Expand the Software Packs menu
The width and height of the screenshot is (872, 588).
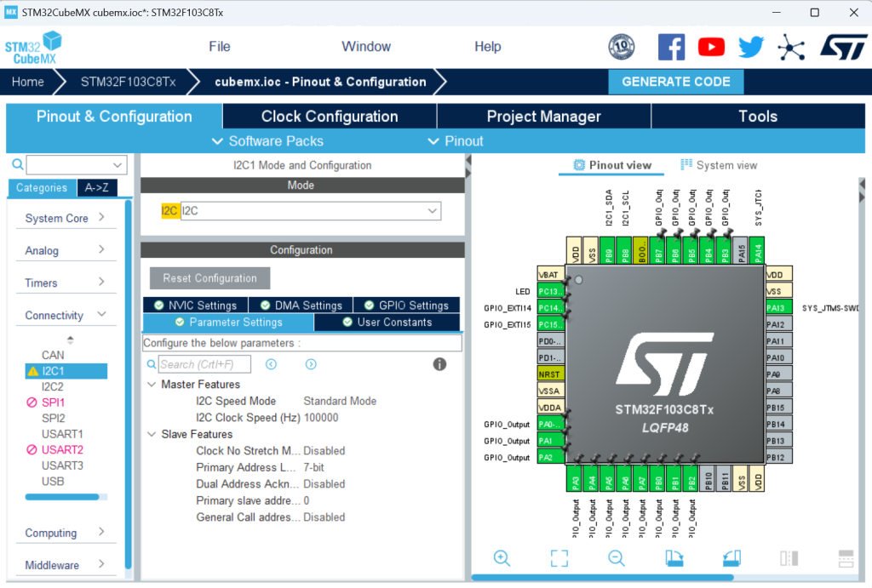click(267, 141)
